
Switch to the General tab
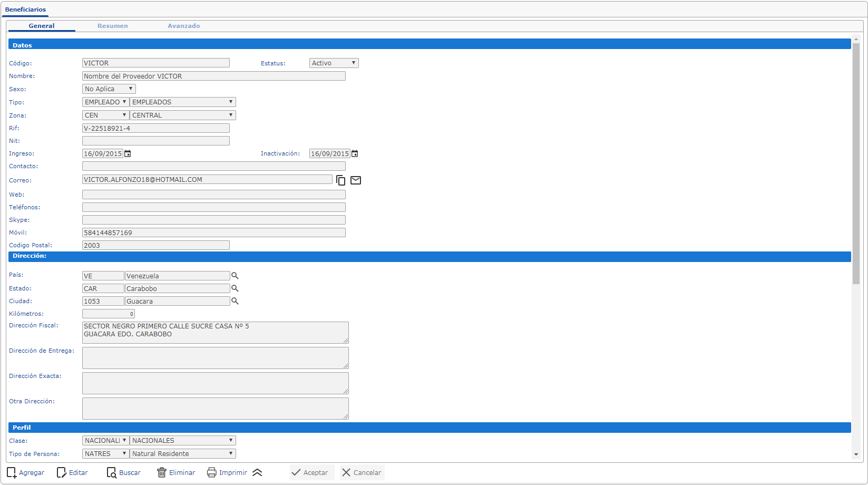pyautogui.click(x=42, y=26)
